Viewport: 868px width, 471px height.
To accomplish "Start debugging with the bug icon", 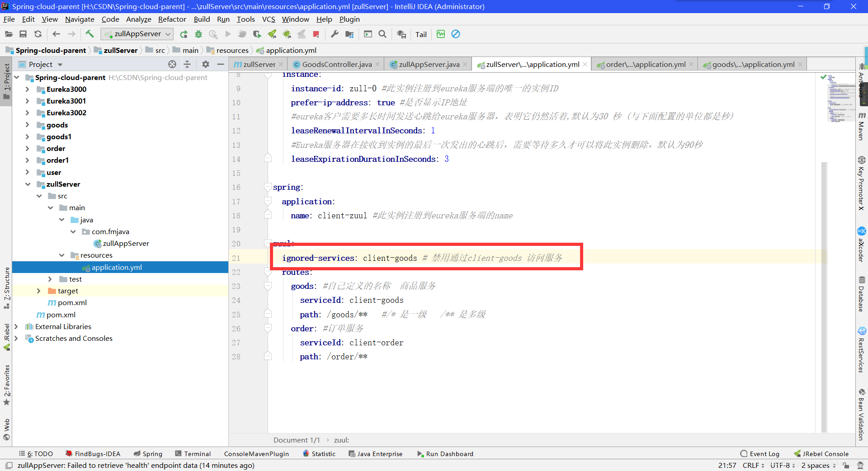I will (x=198, y=34).
